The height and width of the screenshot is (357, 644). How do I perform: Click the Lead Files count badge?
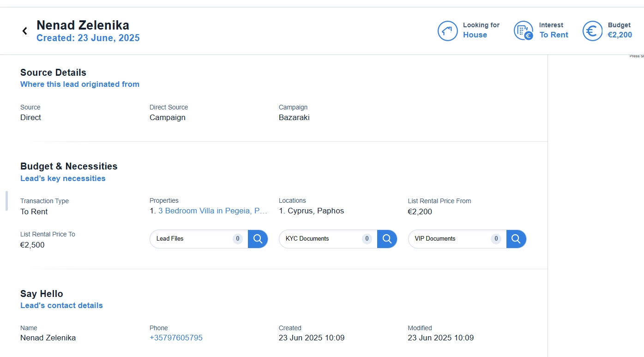pyautogui.click(x=238, y=239)
